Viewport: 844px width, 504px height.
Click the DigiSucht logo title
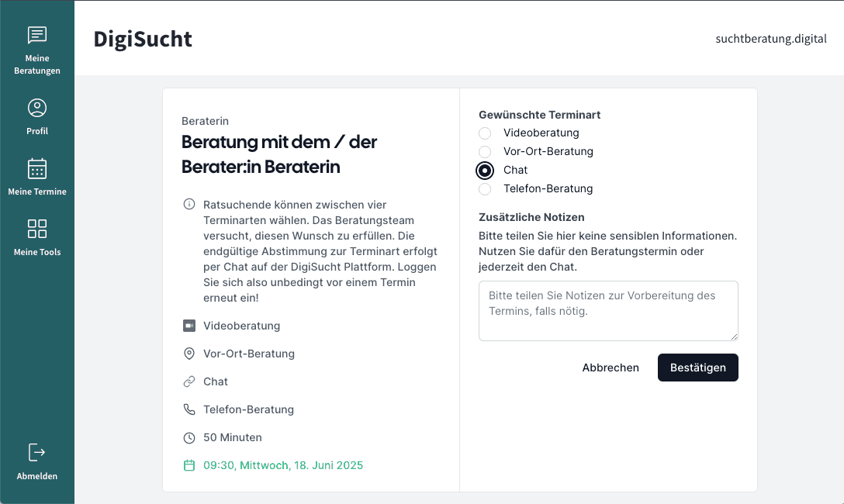coord(143,39)
